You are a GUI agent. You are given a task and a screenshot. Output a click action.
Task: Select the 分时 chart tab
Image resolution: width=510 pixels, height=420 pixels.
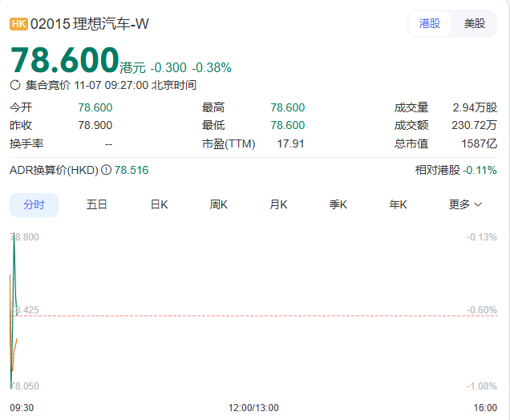click(34, 204)
